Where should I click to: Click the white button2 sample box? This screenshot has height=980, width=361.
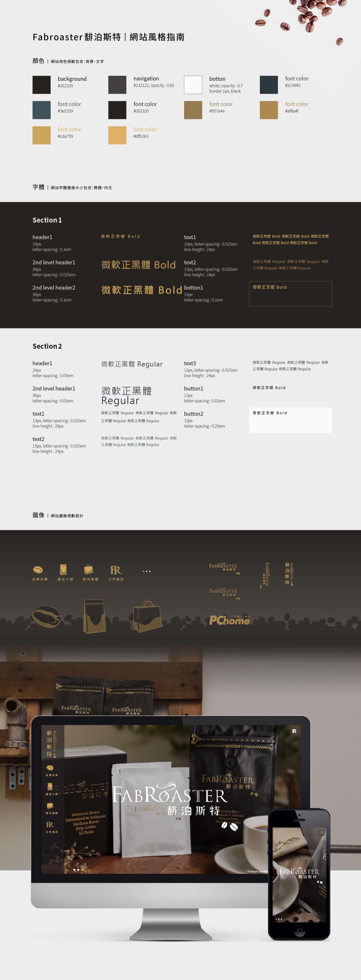291,420
